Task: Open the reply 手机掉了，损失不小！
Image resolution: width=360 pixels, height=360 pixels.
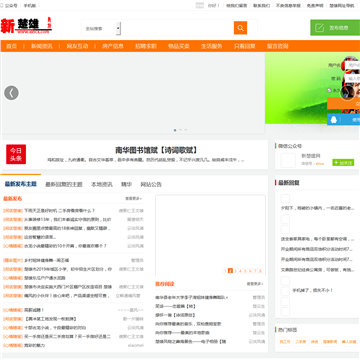Action: 313,290
